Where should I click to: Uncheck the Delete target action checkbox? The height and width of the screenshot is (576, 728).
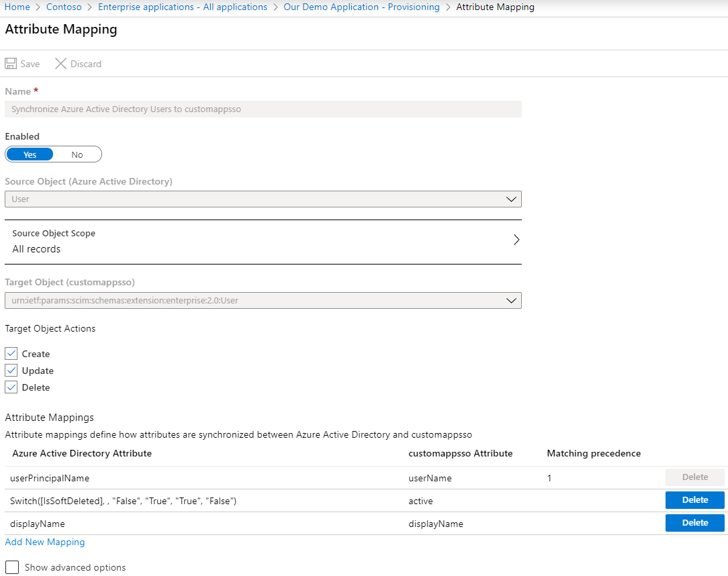pyautogui.click(x=11, y=387)
